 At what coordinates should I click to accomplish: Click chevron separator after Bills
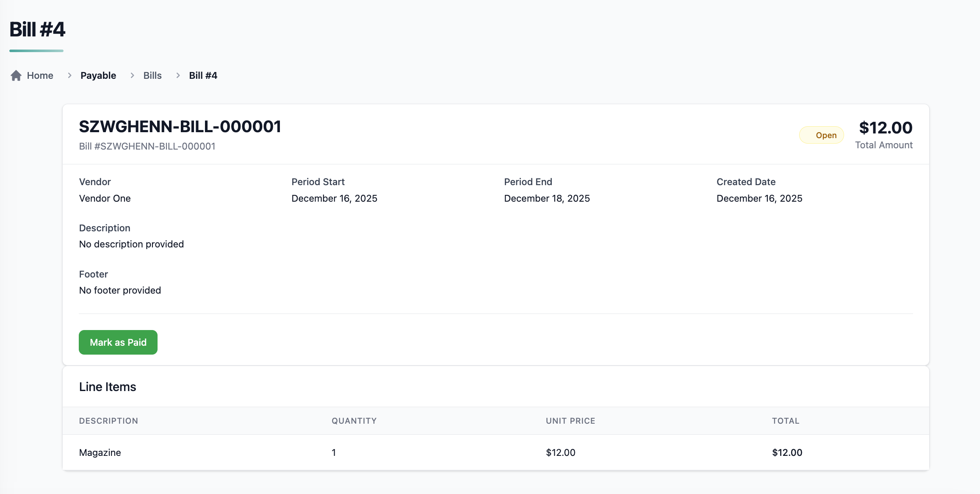pos(178,75)
